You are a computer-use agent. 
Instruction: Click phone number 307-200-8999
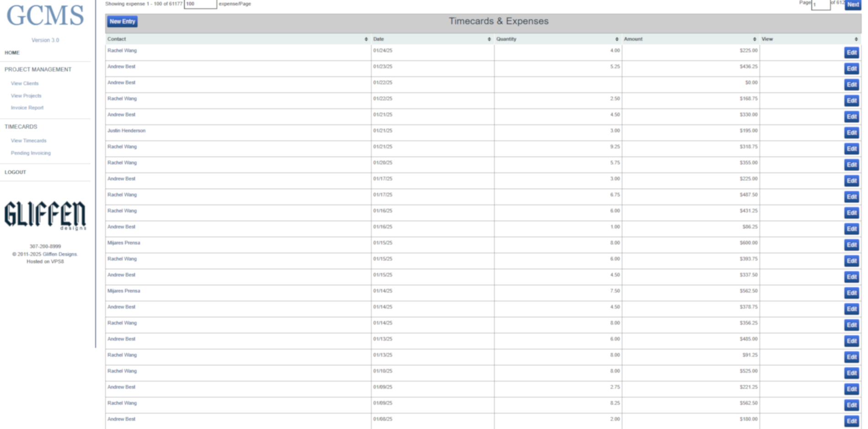pos(45,246)
